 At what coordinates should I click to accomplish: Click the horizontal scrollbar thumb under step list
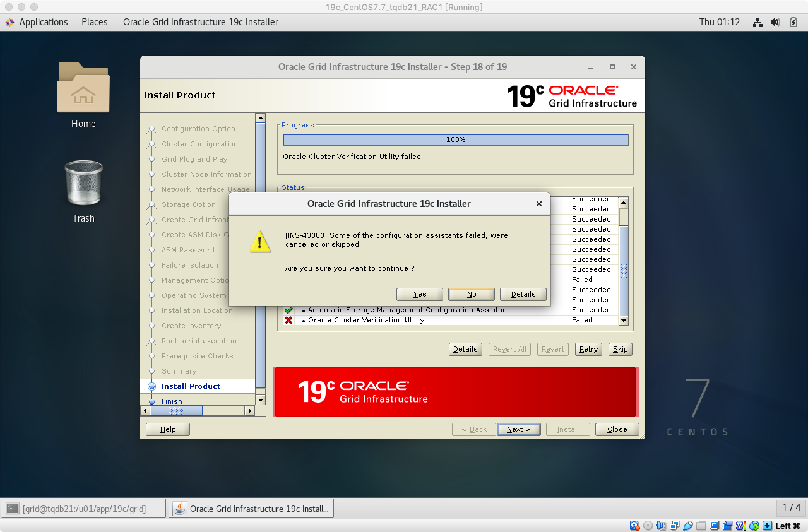coord(176,411)
